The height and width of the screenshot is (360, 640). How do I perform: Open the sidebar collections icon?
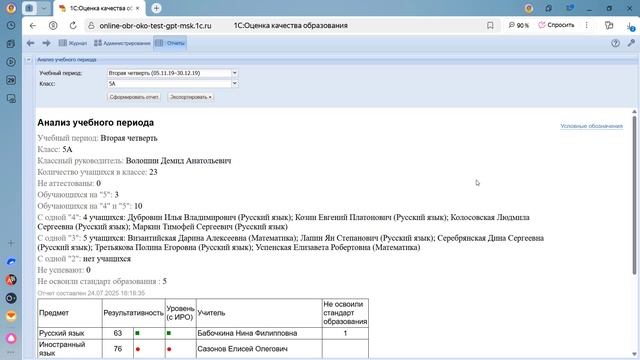(11, 44)
